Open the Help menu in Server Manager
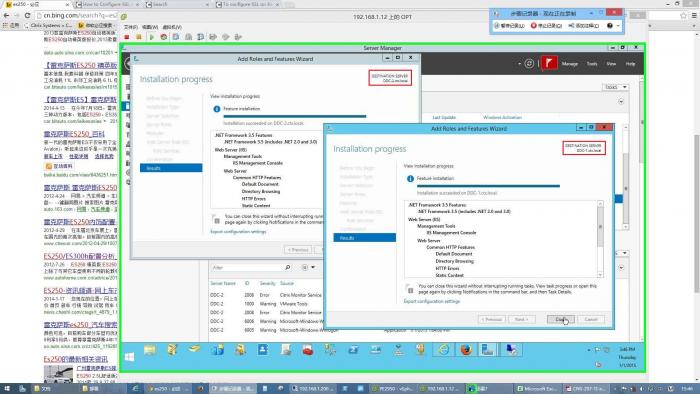The width and height of the screenshot is (700, 394). 630,64
